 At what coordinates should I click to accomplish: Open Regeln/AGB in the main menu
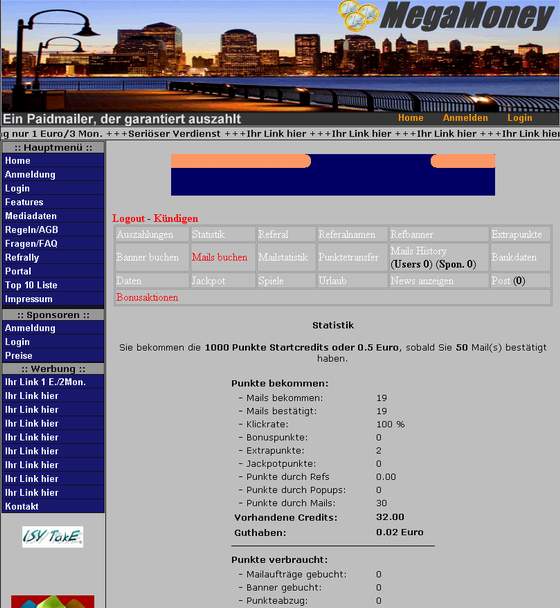click(x=31, y=230)
